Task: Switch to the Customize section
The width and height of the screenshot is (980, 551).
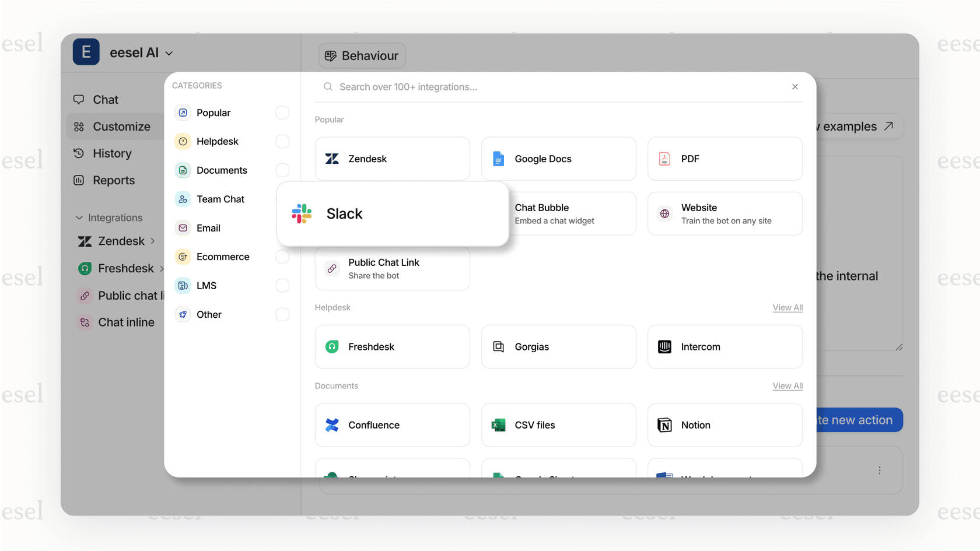Action: (121, 127)
